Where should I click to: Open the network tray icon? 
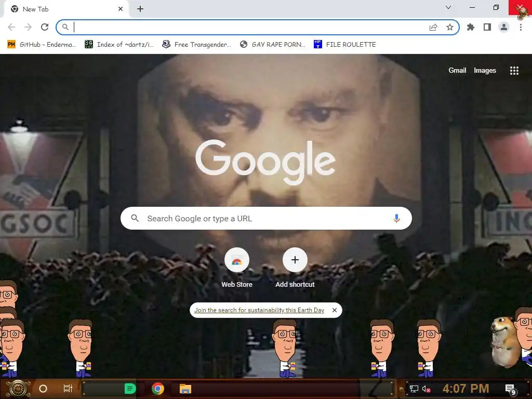point(414,389)
